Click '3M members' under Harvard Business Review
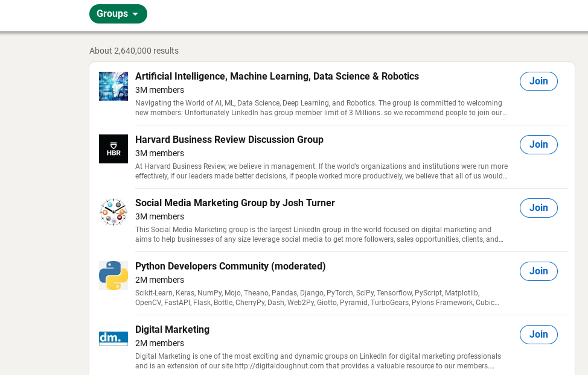 (159, 153)
